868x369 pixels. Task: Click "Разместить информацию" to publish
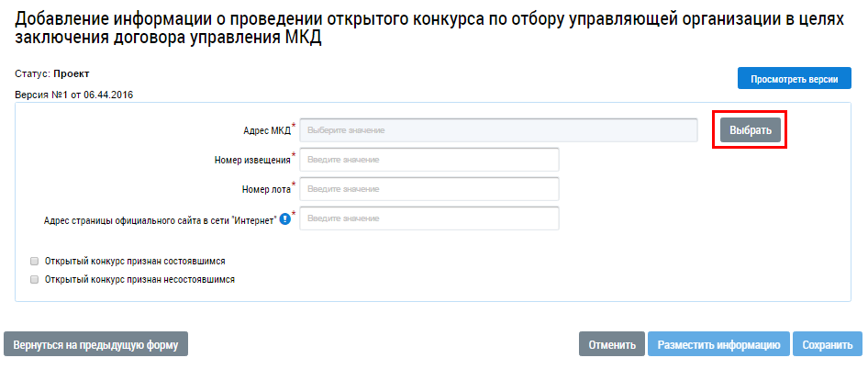pos(718,345)
